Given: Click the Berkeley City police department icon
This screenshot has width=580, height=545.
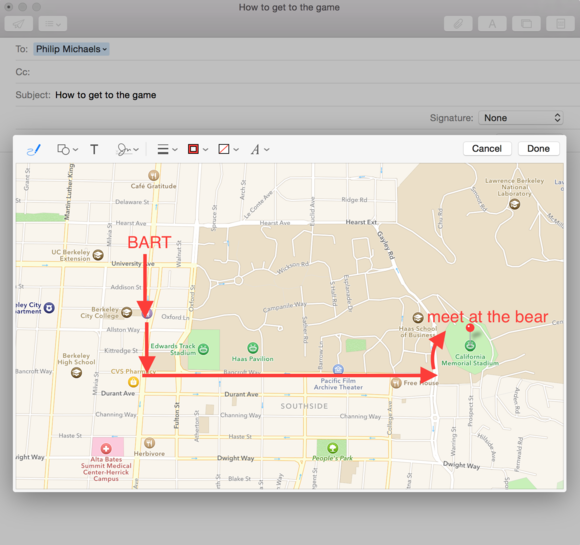Looking at the screenshot, I should tap(49, 308).
